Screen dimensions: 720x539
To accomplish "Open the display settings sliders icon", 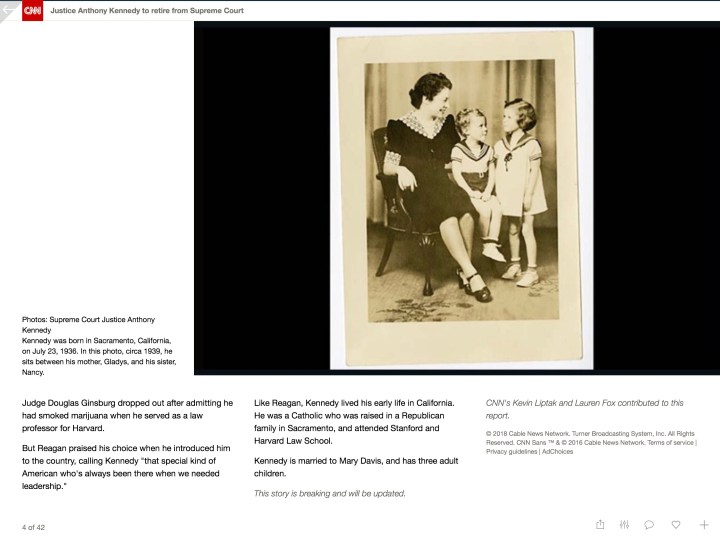I will [x=624, y=524].
